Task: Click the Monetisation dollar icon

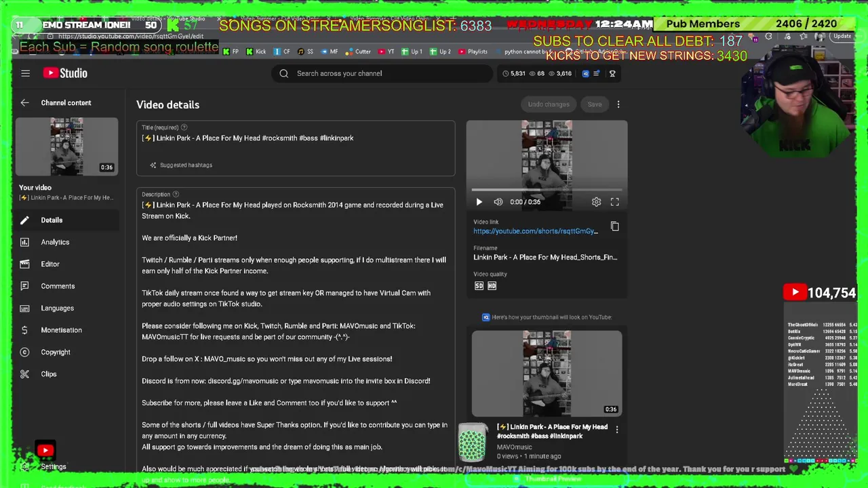Action: [x=24, y=330]
